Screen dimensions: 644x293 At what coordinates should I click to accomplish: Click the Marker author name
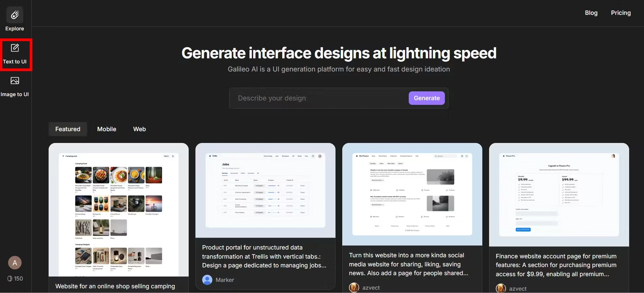pos(225,280)
